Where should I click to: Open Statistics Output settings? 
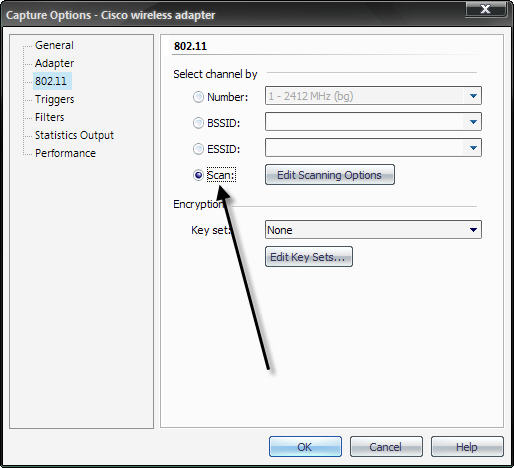coord(74,135)
